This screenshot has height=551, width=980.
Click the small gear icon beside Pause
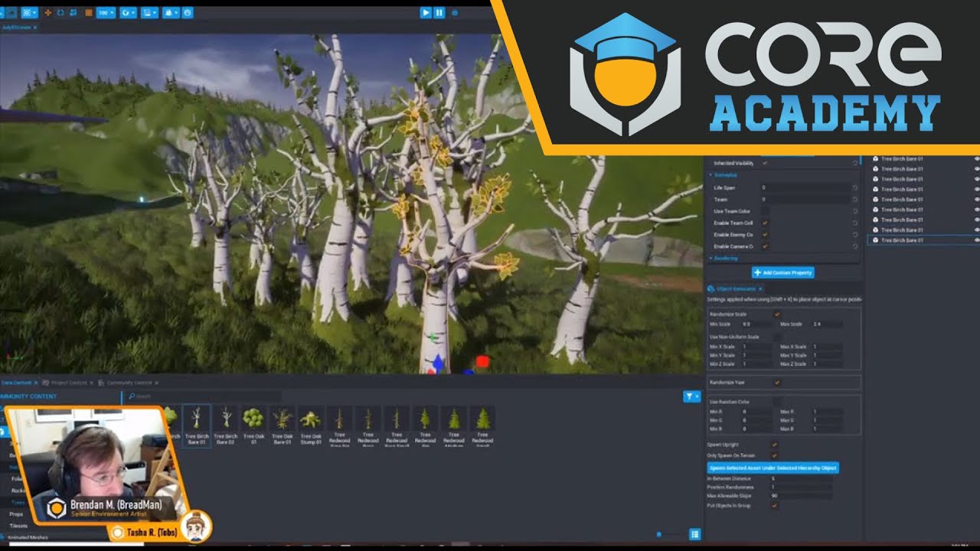click(455, 12)
